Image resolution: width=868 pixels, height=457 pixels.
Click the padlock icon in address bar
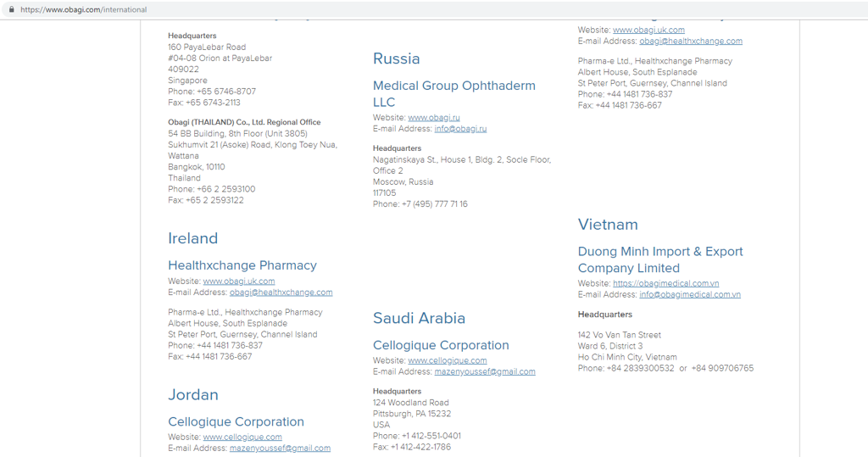click(x=11, y=9)
